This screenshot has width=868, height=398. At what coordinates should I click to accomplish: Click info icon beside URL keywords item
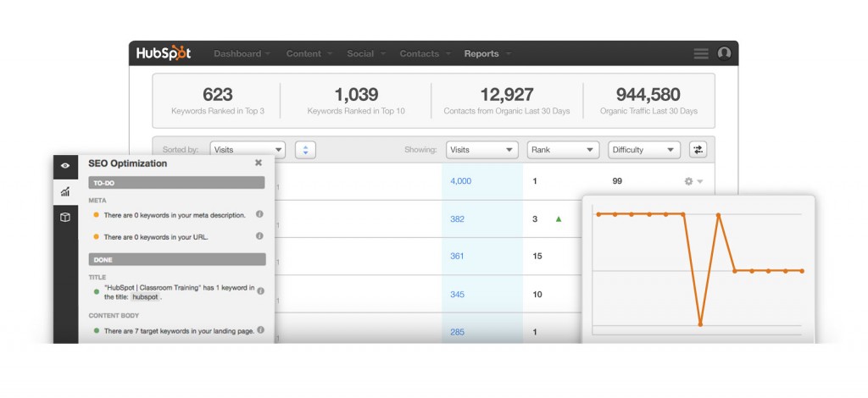259,236
